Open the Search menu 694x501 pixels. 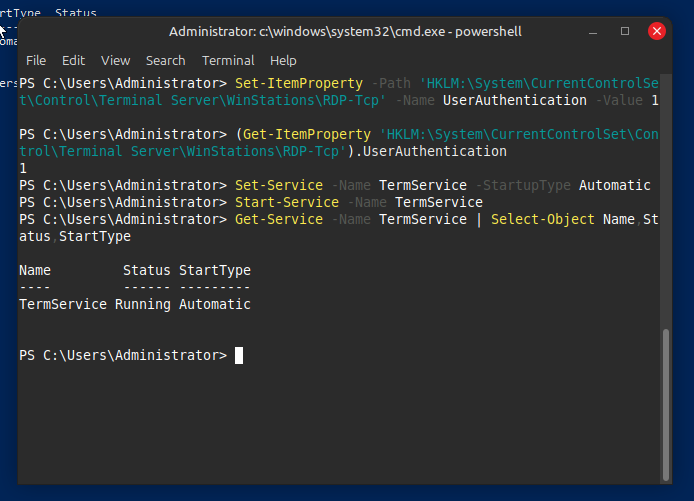click(165, 60)
